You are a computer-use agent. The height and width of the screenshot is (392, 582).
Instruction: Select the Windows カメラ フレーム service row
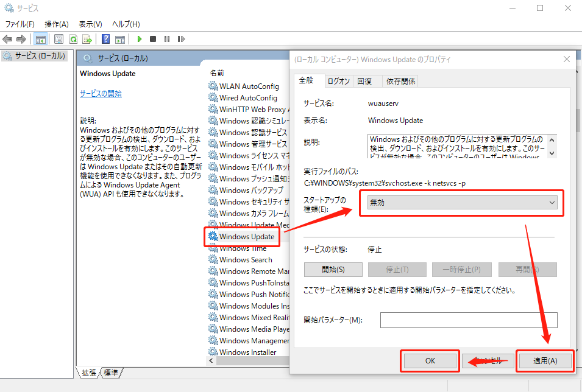(248, 213)
